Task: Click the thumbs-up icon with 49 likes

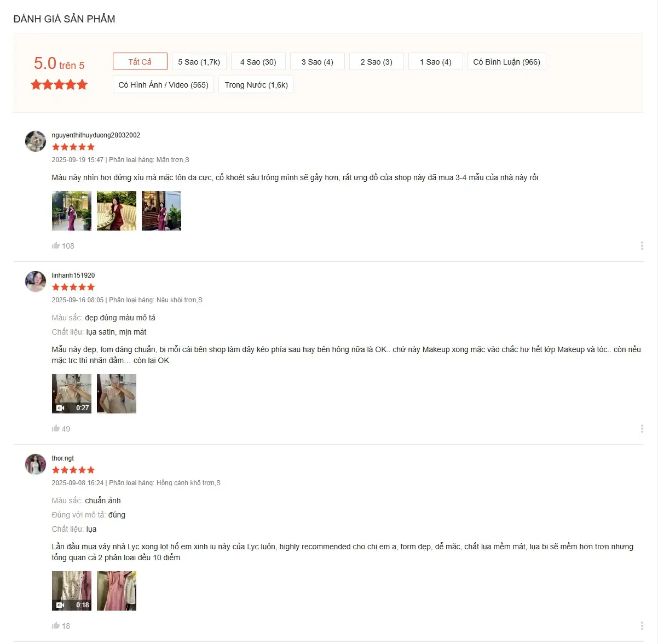Action: (x=55, y=429)
